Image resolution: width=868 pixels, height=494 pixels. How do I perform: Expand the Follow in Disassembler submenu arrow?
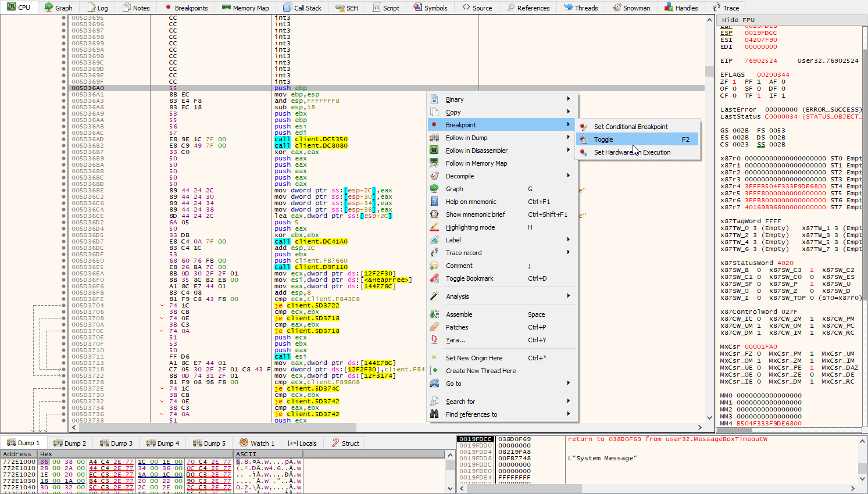point(569,151)
